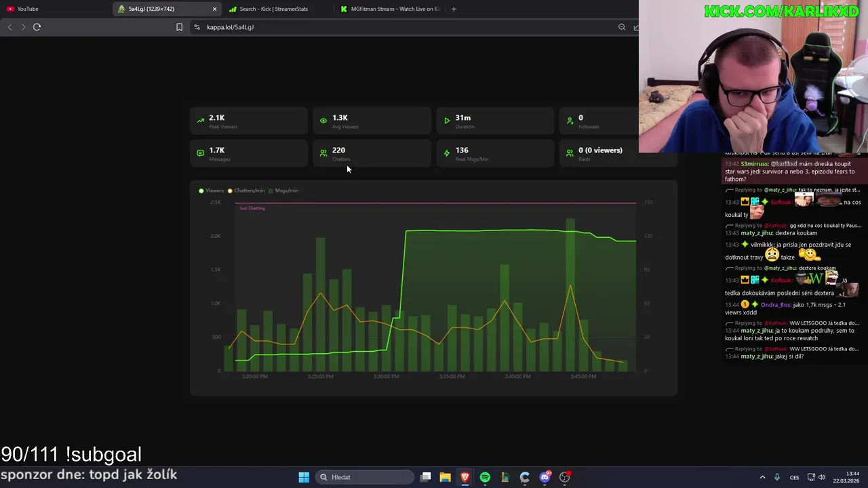
Task: Click the message 'jakej si díl?'
Action: (x=789, y=357)
